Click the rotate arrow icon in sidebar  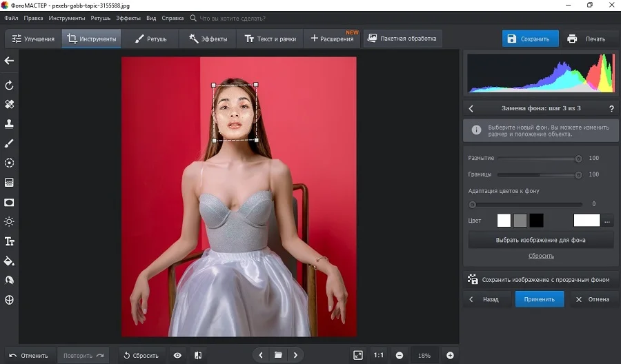tap(9, 85)
